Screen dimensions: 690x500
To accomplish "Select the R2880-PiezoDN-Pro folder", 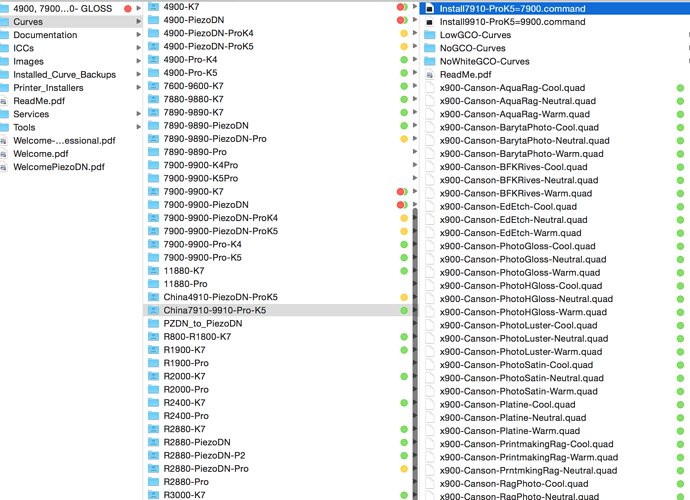I will point(205,469).
